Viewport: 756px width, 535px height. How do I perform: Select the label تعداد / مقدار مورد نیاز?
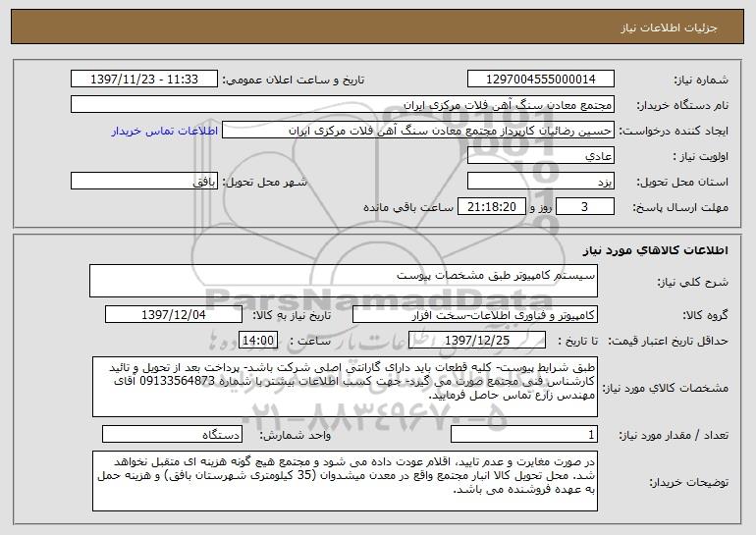click(x=674, y=435)
